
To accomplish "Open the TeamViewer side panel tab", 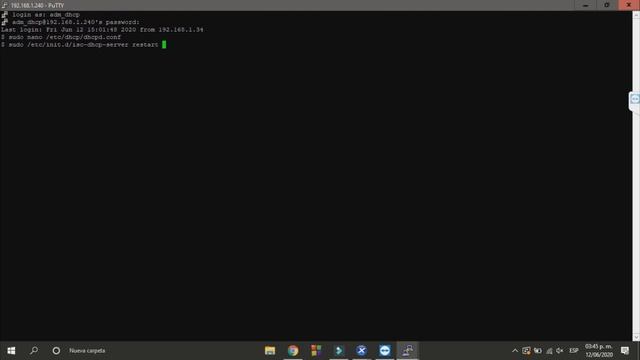I will pyautogui.click(x=635, y=100).
